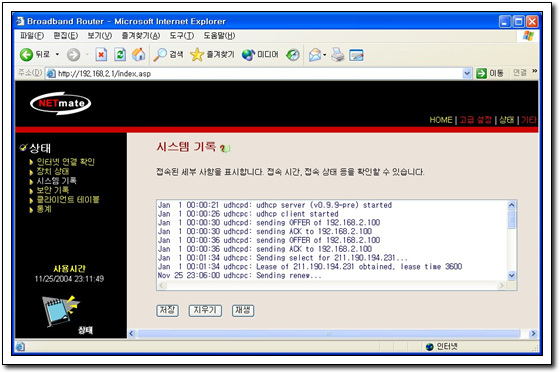Screen dimensions: 560x373
Task: Open the 도움말(H) menu
Action: point(219,36)
